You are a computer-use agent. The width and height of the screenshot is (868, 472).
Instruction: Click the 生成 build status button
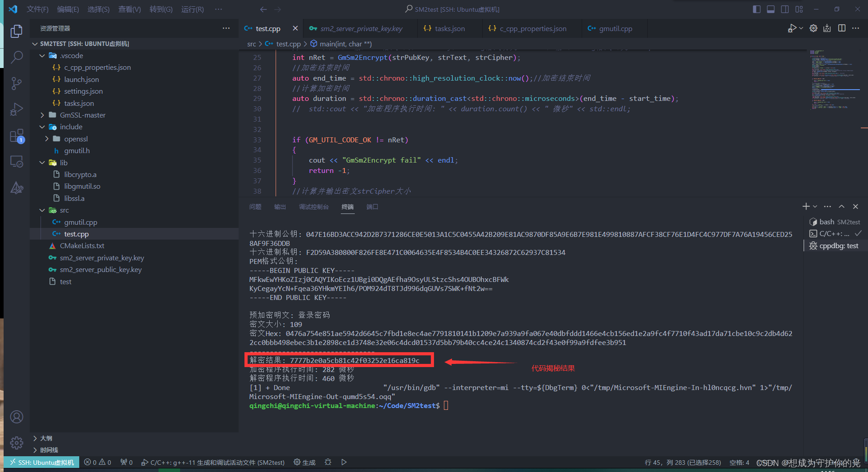click(304, 463)
